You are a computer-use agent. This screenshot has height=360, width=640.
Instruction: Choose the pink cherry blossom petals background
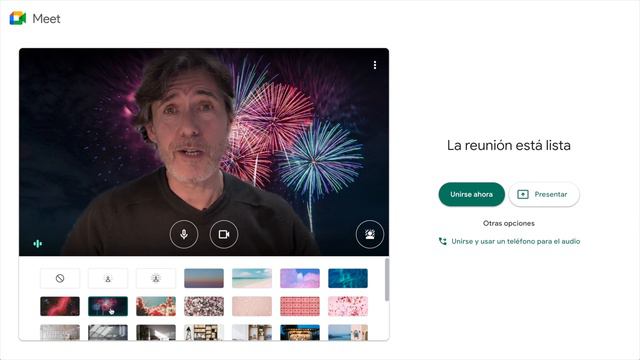point(348,306)
